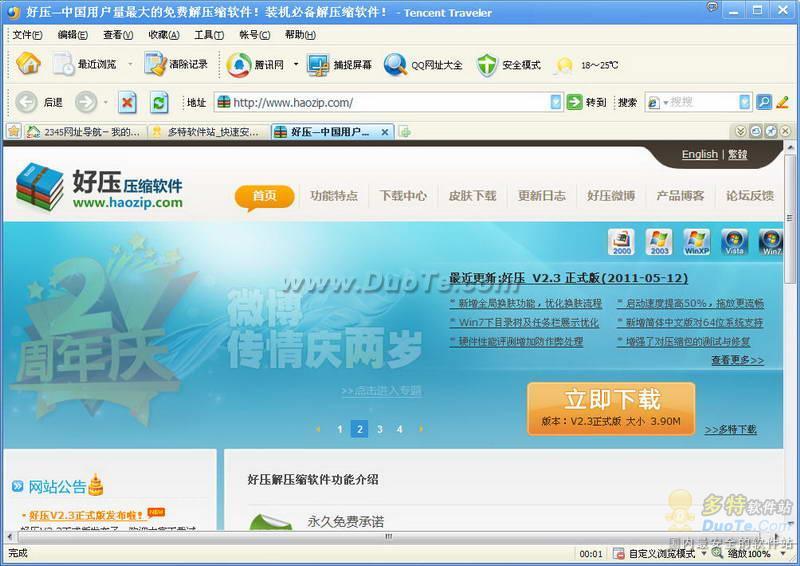Expand the Tencent site dropdown arrow
Image resolution: width=800 pixels, height=566 pixels.
point(295,64)
